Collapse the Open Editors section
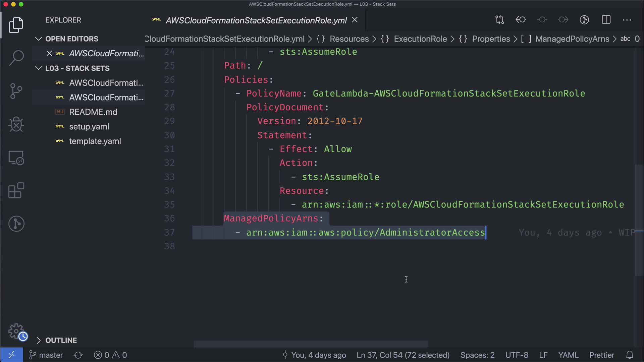Viewport: 644px width, 362px height. [x=39, y=39]
